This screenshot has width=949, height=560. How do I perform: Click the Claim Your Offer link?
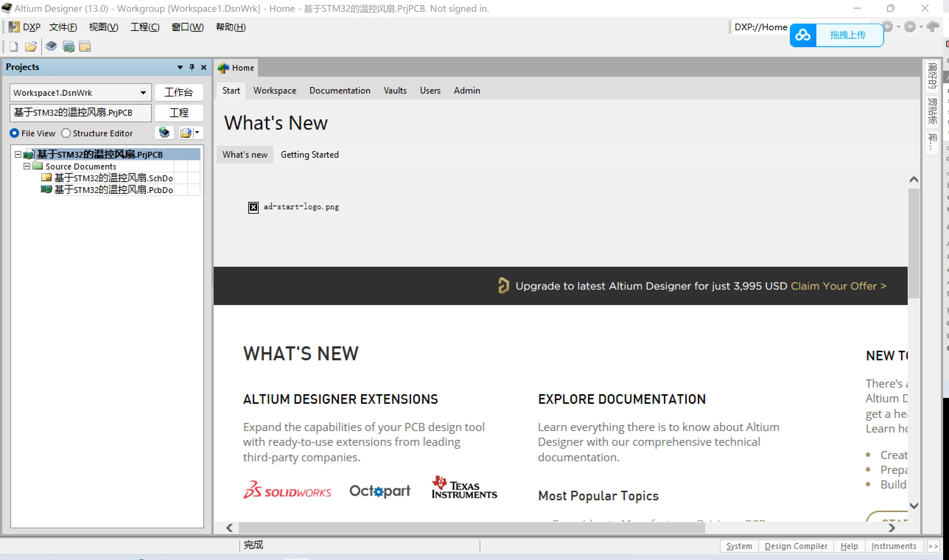pyautogui.click(x=838, y=286)
